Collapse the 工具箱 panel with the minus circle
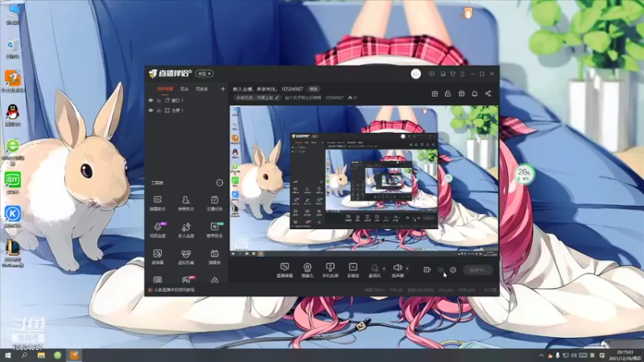The image size is (644, 362). click(220, 183)
